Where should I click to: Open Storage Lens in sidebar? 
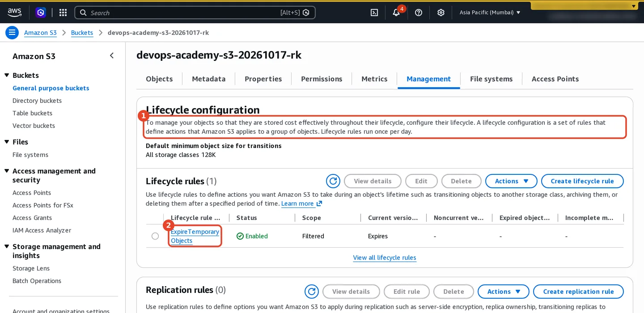pos(31,268)
